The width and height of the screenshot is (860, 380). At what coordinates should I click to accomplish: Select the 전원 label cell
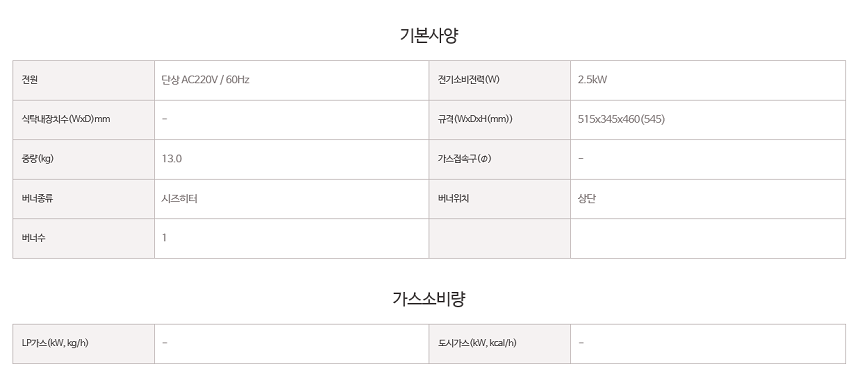(x=83, y=80)
